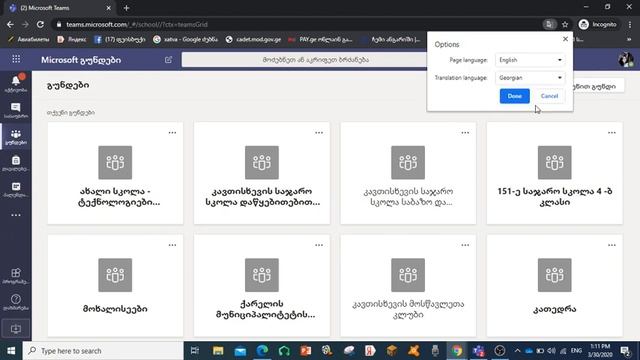Open the ახალი სკოლა team card
Image resolution: width=640 pixels, height=360 pixels.
(x=115, y=173)
